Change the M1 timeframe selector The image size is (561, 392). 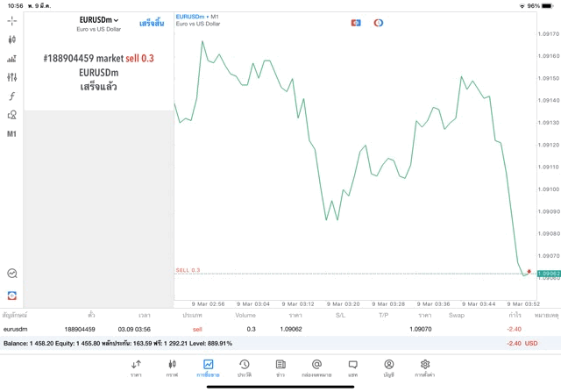[x=11, y=134]
